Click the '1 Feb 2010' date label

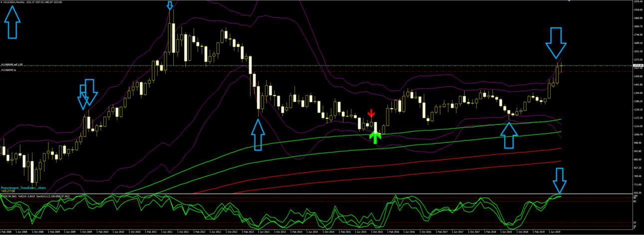pos(102,232)
